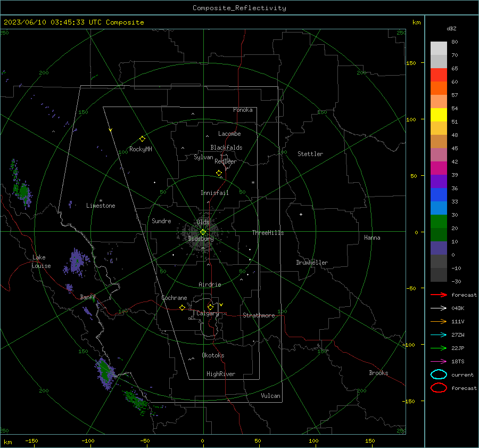The image size is (479, 448).
Task: Select the green 30-20 dBZ swatch
Action: click(439, 221)
